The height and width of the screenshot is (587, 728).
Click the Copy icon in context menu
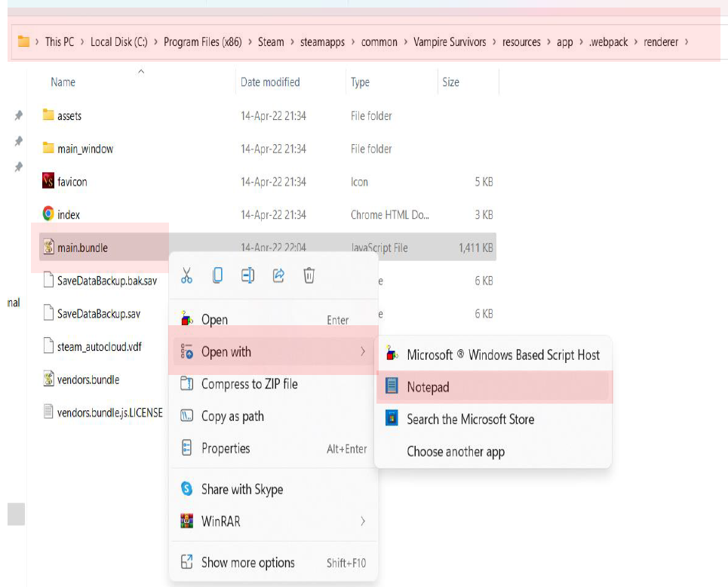[x=217, y=275]
